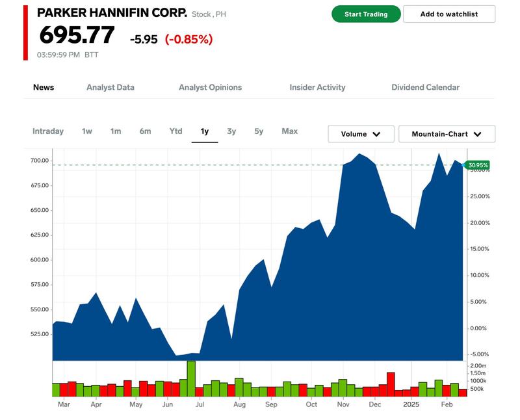Viewport: 520px width, 420px height.
Task: Show the Max time range
Action: (x=289, y=131)
